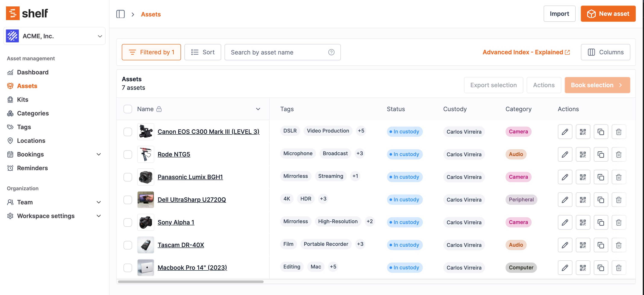Check the Macbook Pro 14" row checkbox
The height and width of the screenshot is (295, 644).
[x=128, y=268]
